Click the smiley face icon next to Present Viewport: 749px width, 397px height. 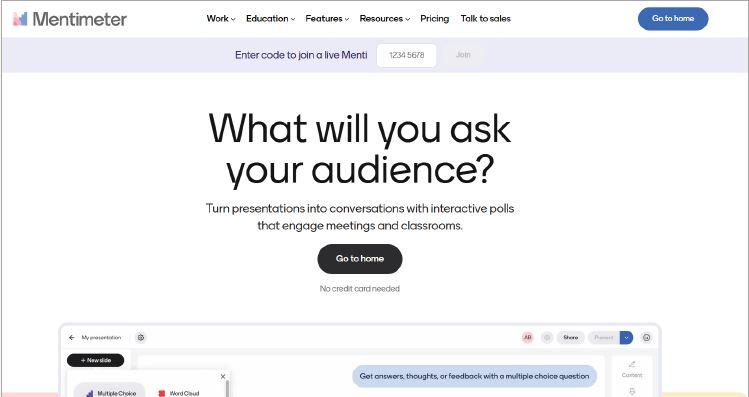[x=646, y=337]
